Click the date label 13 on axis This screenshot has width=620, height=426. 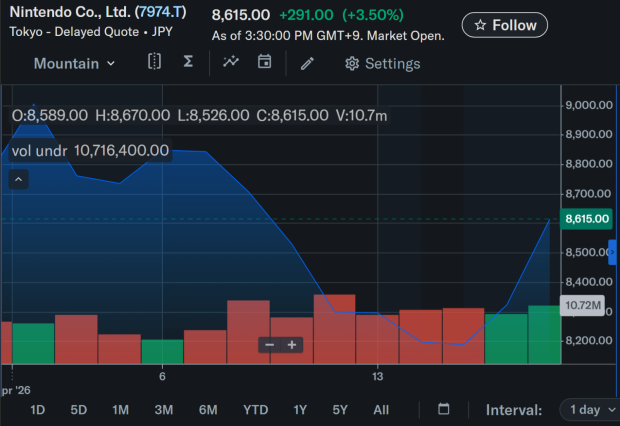click(378, 376)
